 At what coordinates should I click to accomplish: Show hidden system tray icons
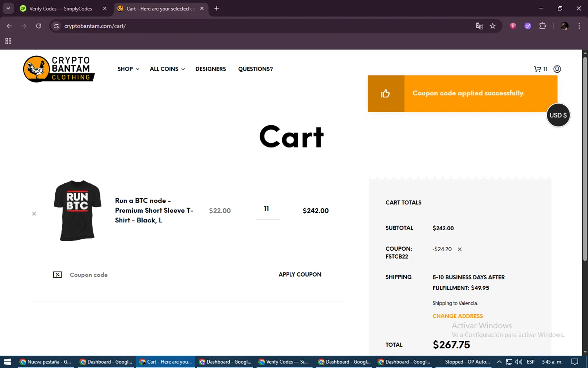(499, 362)
